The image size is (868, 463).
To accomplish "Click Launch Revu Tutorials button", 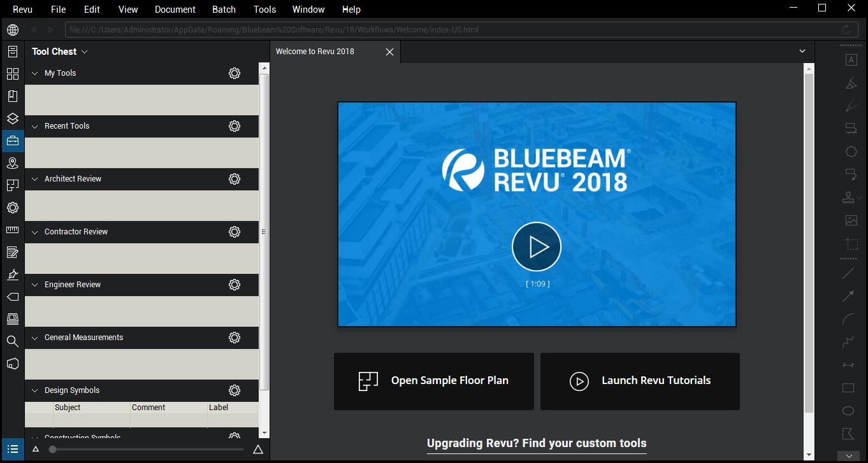I will click(x=640, y=381).
